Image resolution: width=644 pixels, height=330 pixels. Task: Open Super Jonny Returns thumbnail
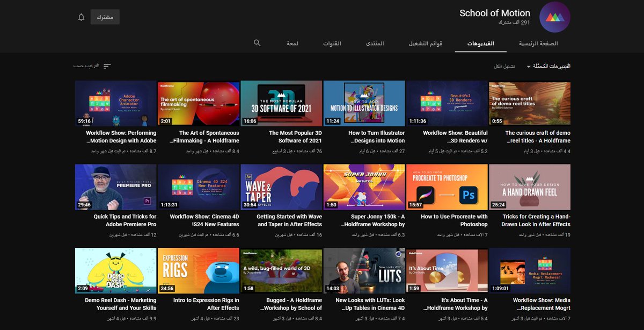[x=364, y=187]
